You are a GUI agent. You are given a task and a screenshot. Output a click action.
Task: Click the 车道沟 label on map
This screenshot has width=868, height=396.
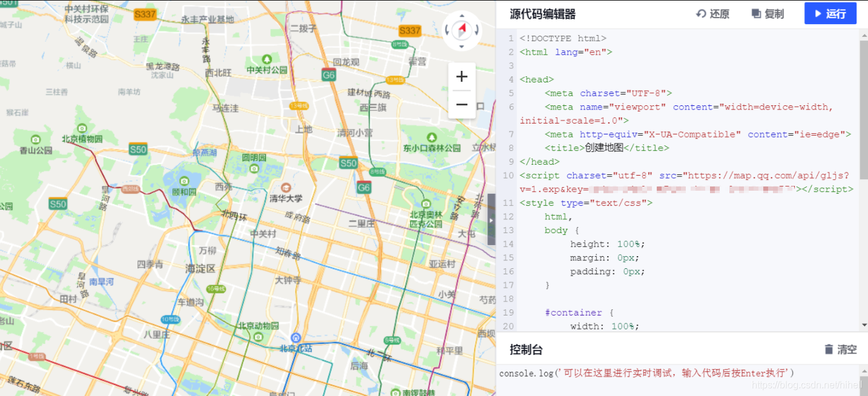click(190, 302)
